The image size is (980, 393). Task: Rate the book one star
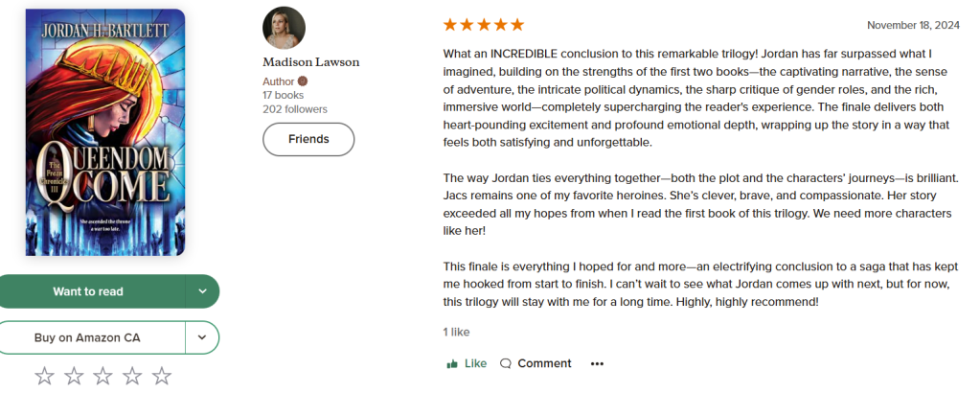click(44, 376)
